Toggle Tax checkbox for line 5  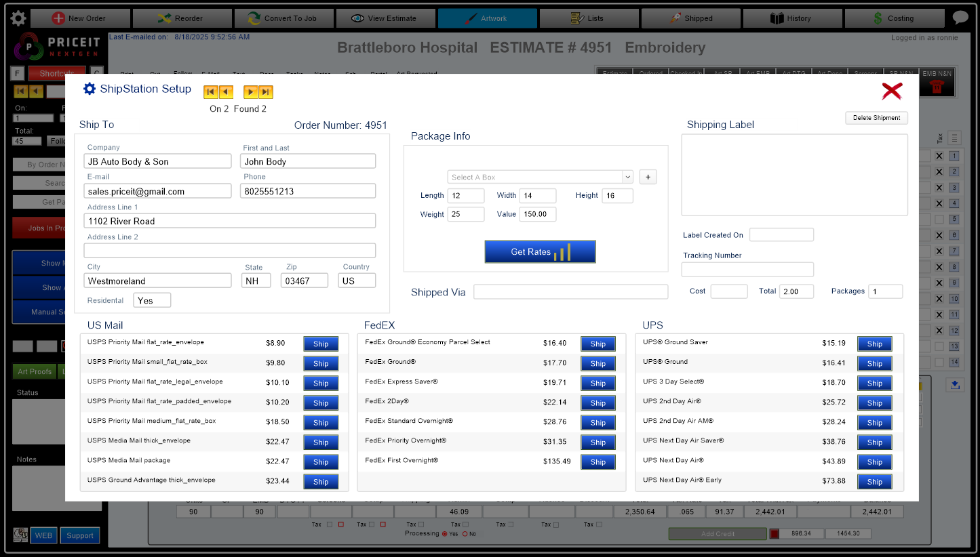tap(939, 220)
